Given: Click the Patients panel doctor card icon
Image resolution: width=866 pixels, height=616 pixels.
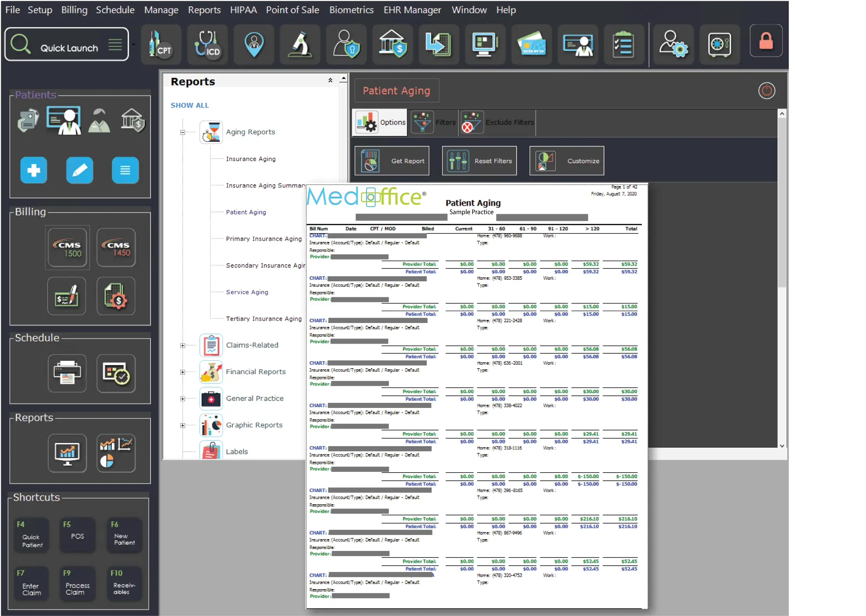Looking at the screenshot, I should pos(64,120).
